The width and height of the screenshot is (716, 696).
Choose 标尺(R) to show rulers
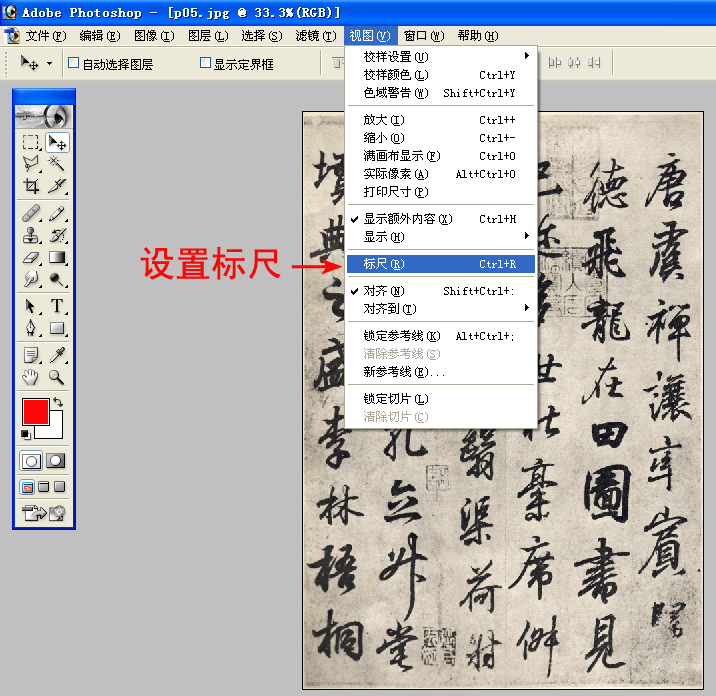(x=441, y=264)
